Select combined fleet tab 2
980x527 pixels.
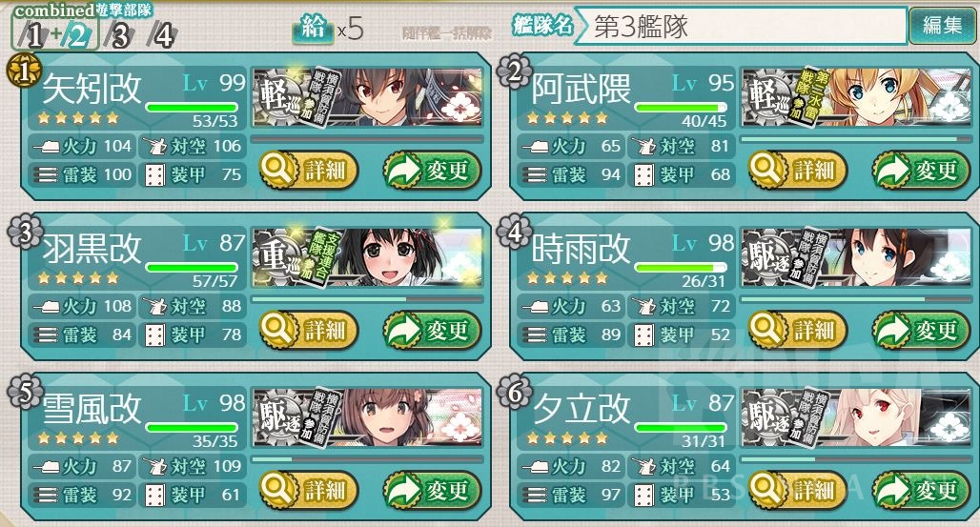pyautogui.click(x=77, y=35)
